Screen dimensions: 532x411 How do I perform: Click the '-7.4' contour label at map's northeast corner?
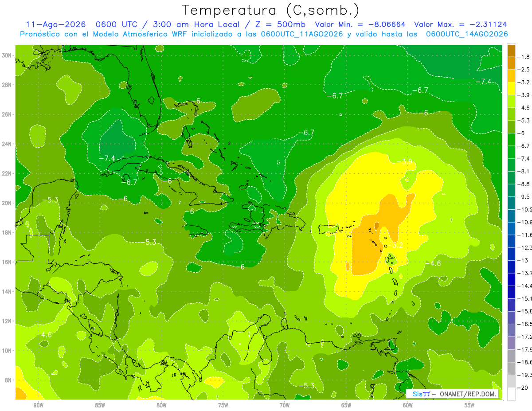point(483,81)
